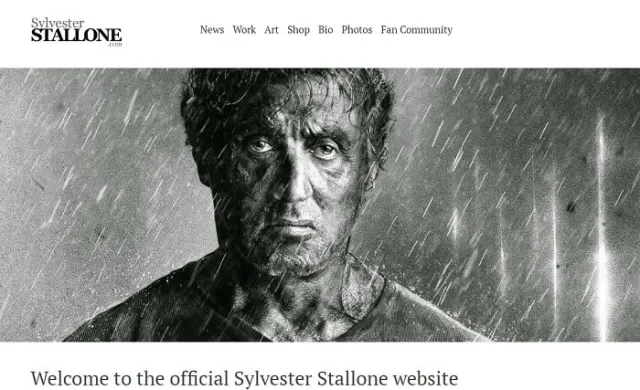Image resolution: width=640 pixels, height=390 pixels.
Task: Click the word "STALLONE" in the logo
Action: pos(76,35)
